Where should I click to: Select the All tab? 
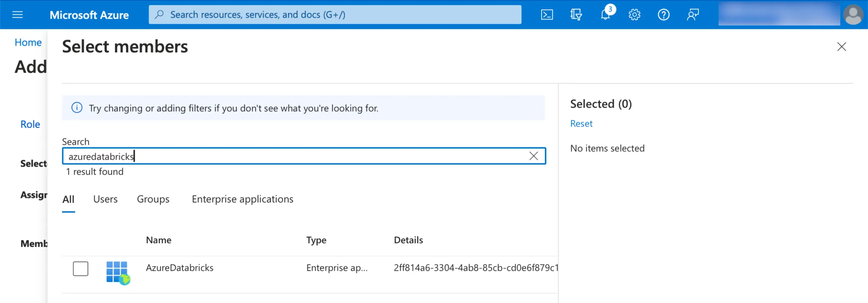(68, 199)
